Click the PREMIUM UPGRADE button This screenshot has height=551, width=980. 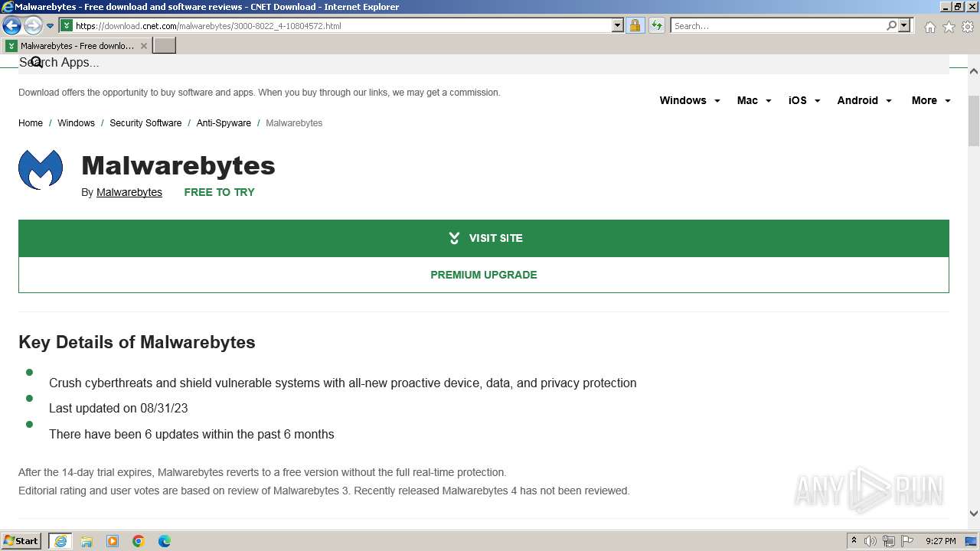(x=484, y=275)
